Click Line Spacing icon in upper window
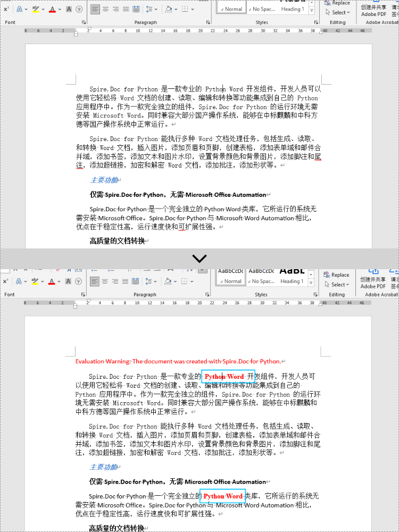Viewport: 399px width, 532px height. point(149,10)
